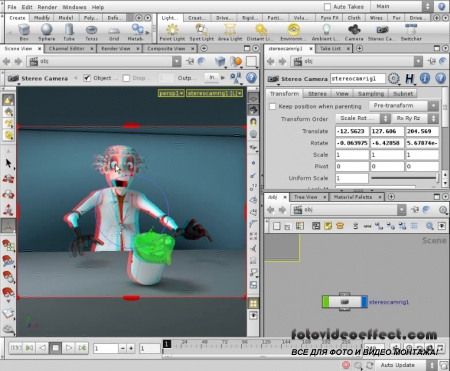
Task: Click the Translate X field value -12.5623
Action: (x=352, y=131)
